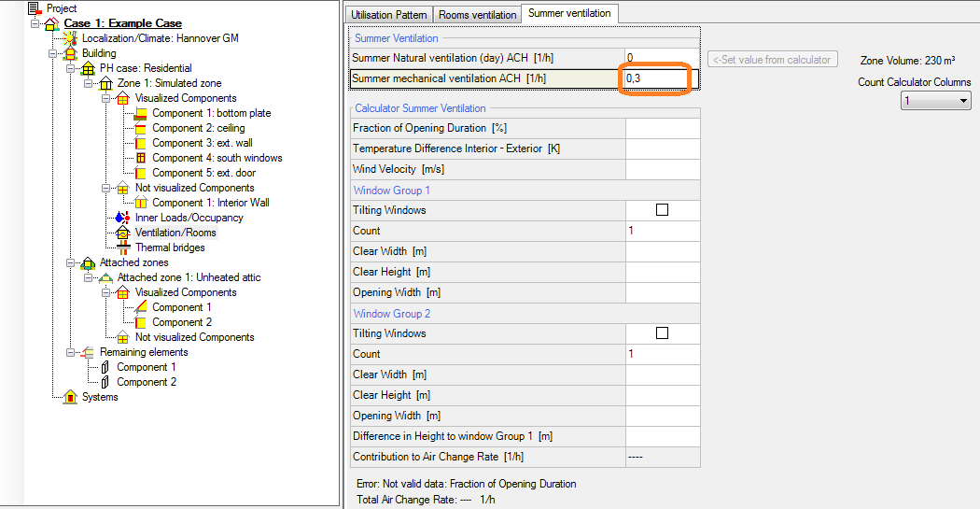Click Zone 1 Visualized Components icon
This screenshot has height=509, width=980.
[x=123, y=98]
